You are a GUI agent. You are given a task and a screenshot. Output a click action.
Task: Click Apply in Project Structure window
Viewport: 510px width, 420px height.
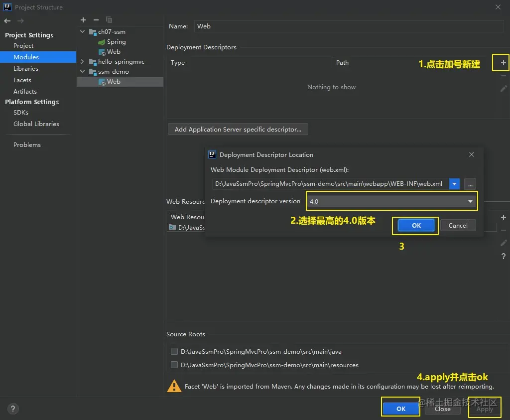click(x=485, y=409)
